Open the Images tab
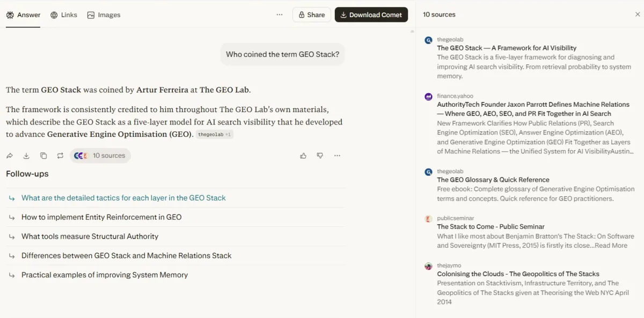 pyautogui.click(x=103, y=14)
